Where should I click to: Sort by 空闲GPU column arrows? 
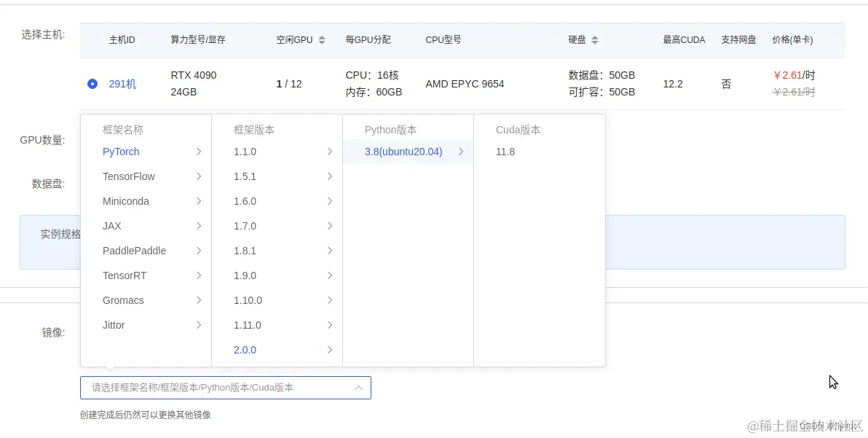point(322,40)
